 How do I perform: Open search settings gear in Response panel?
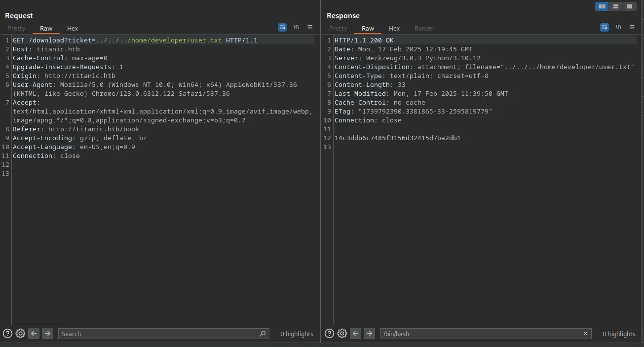[342, 334]
